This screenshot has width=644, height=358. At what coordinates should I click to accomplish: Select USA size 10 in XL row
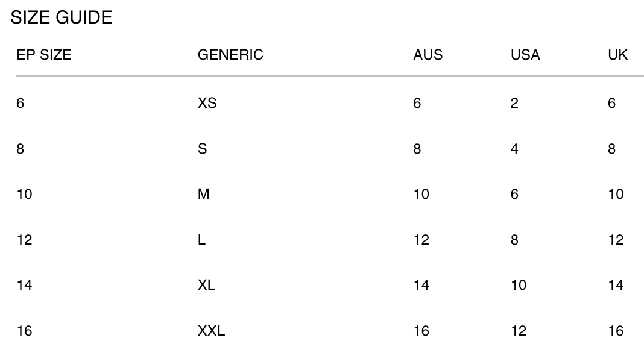coord(519,285)
